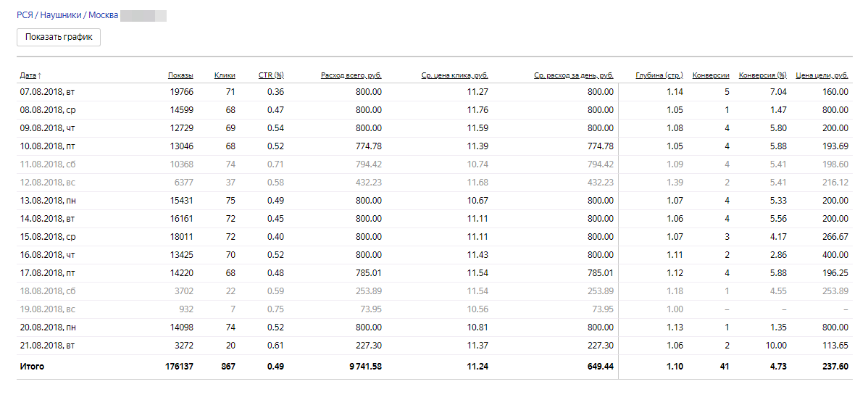Open the Москва breadcrumb link
Screen dimensions: 868x405
pos(104,14)
